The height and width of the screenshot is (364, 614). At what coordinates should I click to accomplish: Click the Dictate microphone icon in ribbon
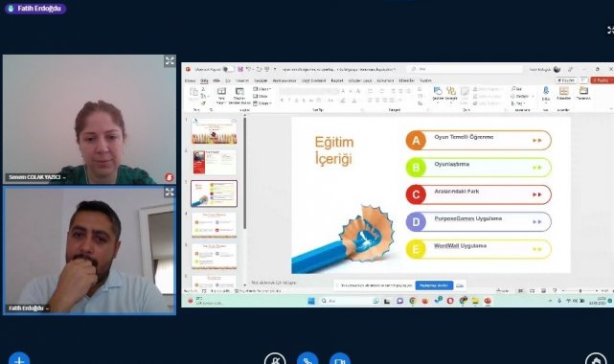tap(546, 94)
